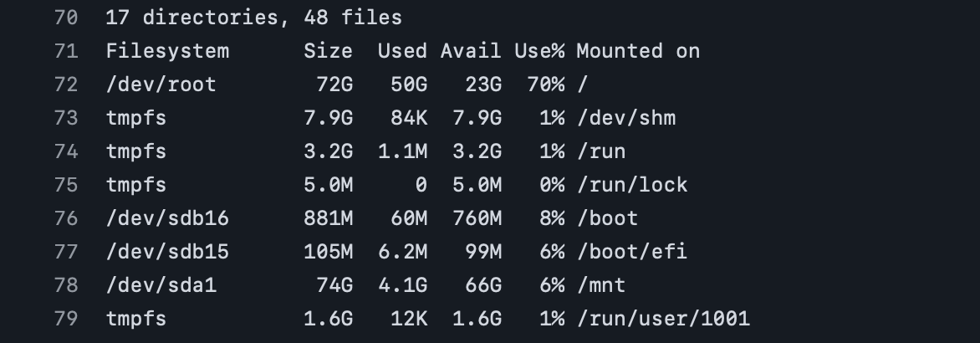
Task: Click the /dev/root filesystem entry
Action: pos(161,84)
